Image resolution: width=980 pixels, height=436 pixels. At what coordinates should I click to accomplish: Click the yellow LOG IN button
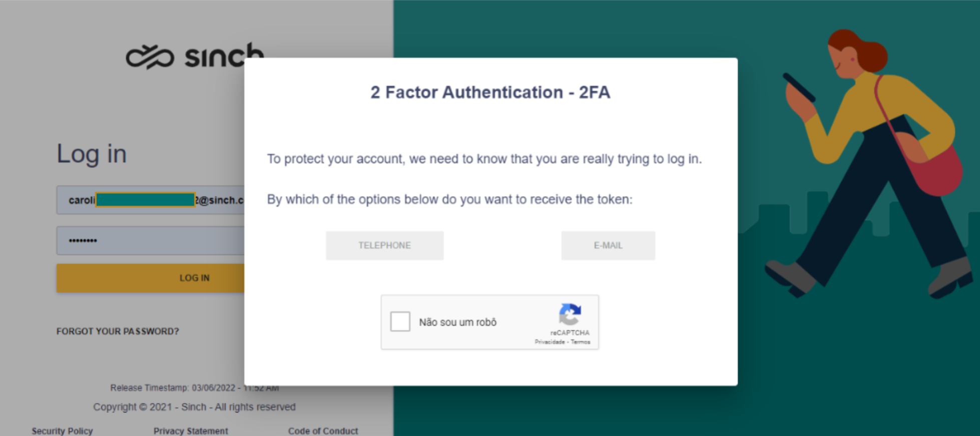(x=150, y=278)
